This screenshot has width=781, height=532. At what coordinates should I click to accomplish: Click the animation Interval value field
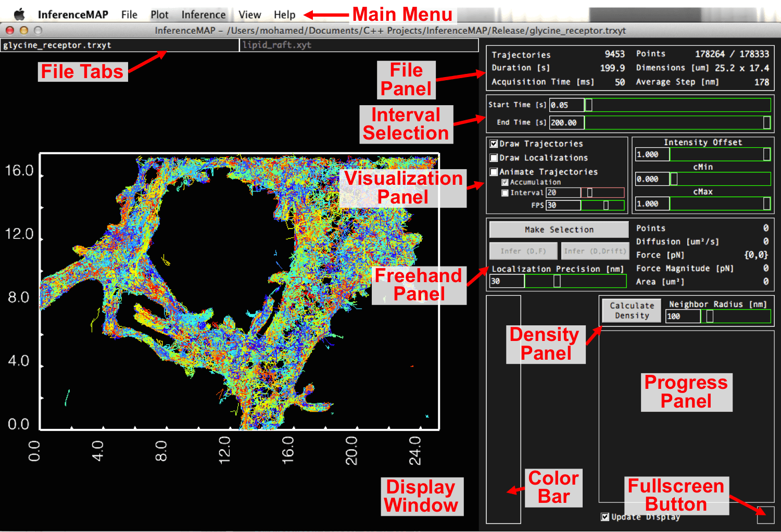point(563,193)
